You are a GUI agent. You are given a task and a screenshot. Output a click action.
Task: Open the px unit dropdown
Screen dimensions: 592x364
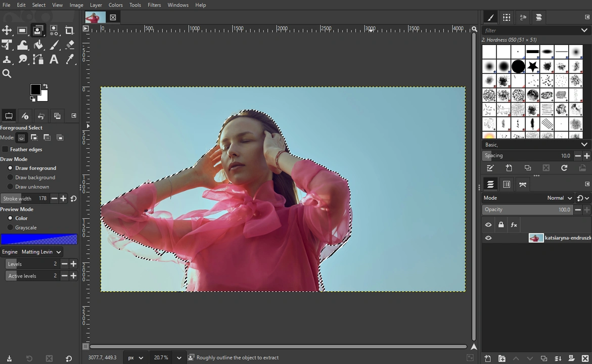click(136, 357)
